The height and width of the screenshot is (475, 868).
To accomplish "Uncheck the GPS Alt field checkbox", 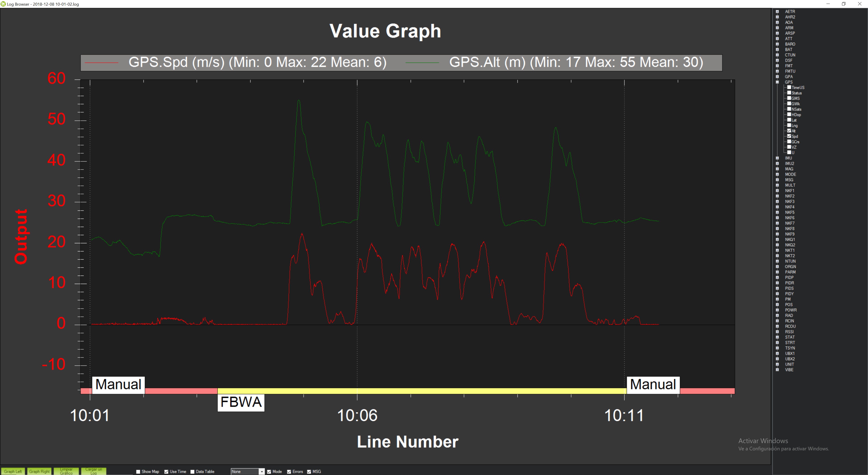I will click(789, 130).
